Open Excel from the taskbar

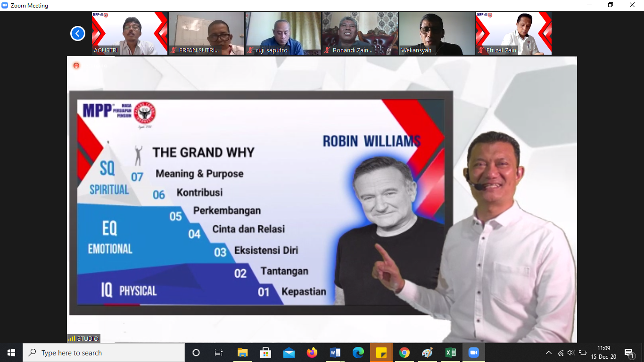450,353
